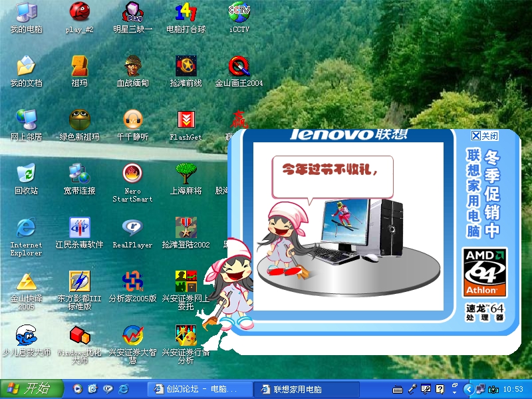The height and width of the screenshot is (399, 532).
Task: Select the 绿色新祖玛 frog icon
Action: pos(79,125)
